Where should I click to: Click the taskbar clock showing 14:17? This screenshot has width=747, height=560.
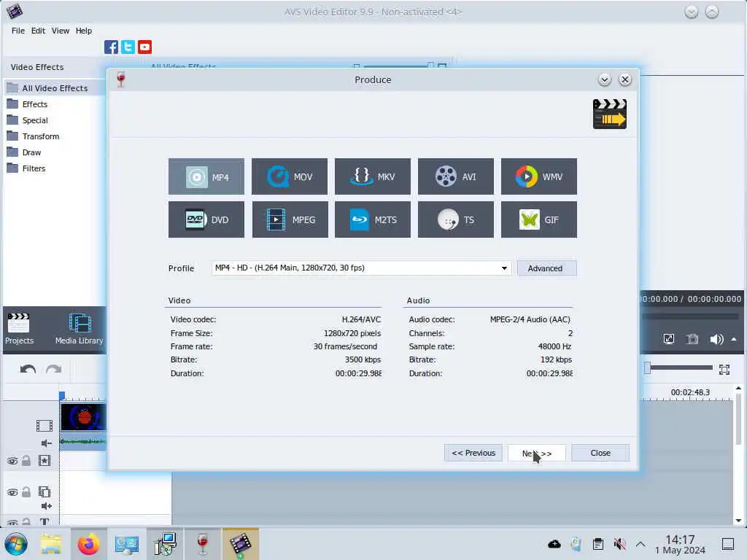click(x=681, y=544)
